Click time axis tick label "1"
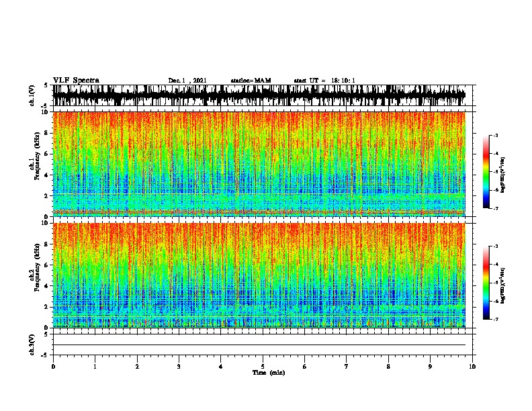The height and width of the screenshot is (411, 532). [95, 367]
